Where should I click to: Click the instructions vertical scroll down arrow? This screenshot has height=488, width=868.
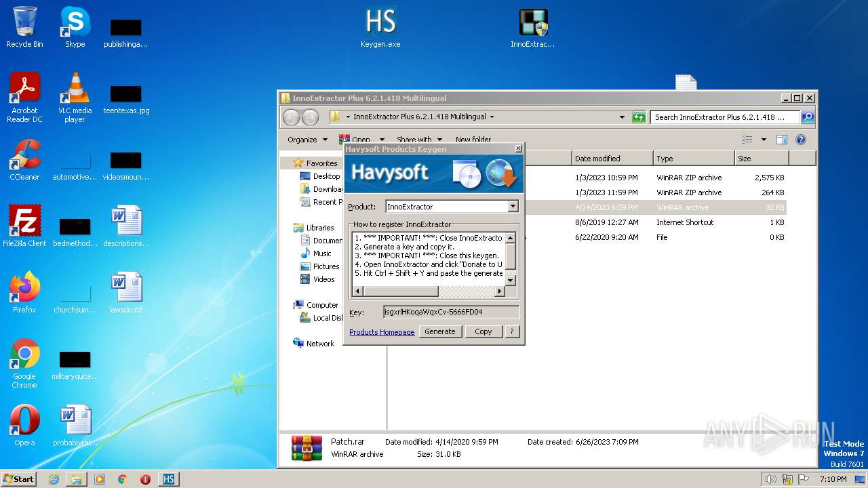coord(511,280)
